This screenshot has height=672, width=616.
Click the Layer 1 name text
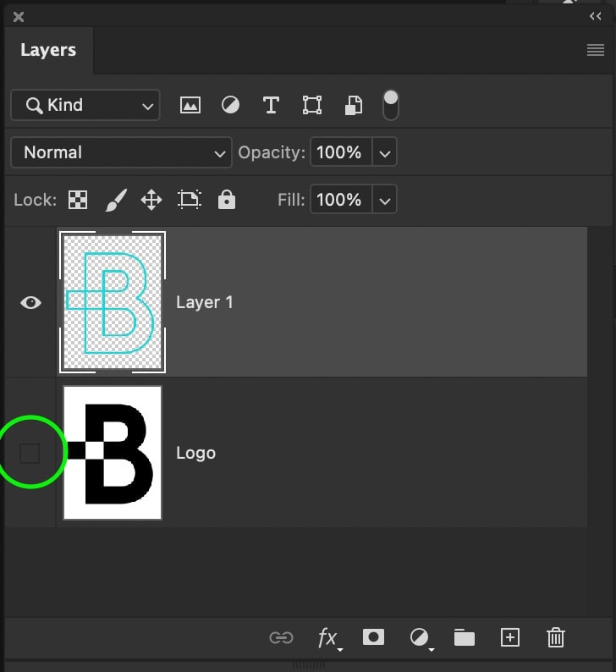(205, 303)
